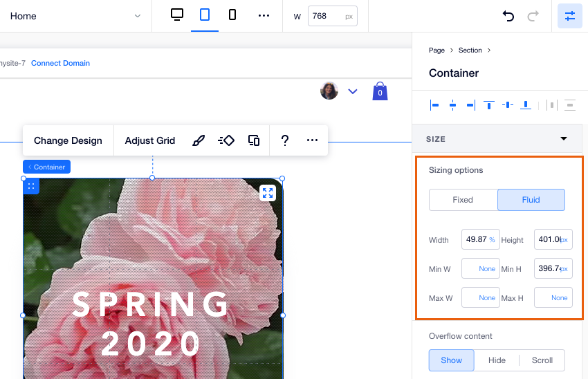Viewport: 588px width, 379px height.
Task: Set overflow content to Hide
Action: pyautogui.click(x=497, y=360)
